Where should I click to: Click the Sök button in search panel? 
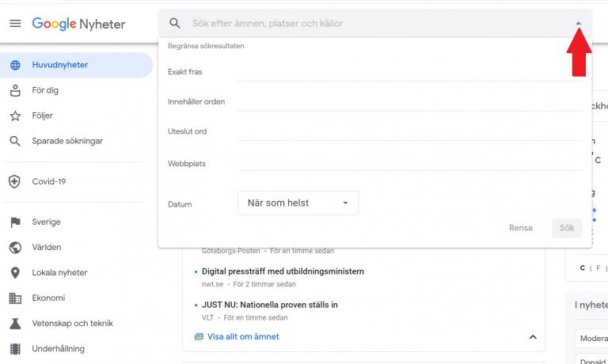[x=567, y=228]
